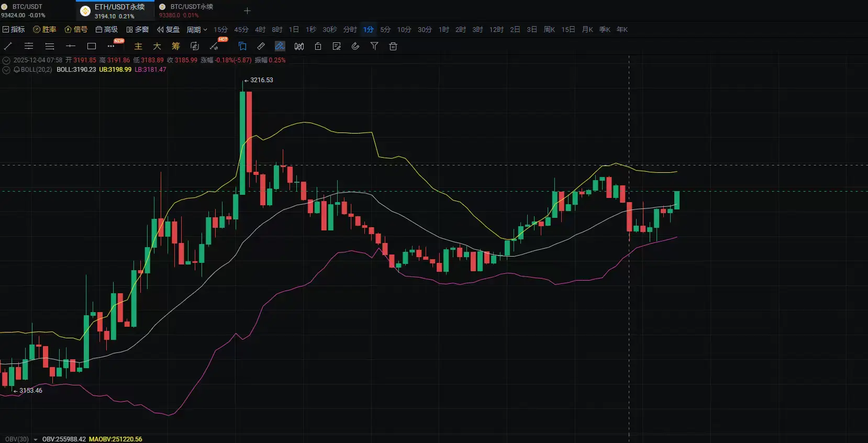This screenshot has width=868, height=443.
Task: Select the 12时 timeframe
Action: coord(496,30)
